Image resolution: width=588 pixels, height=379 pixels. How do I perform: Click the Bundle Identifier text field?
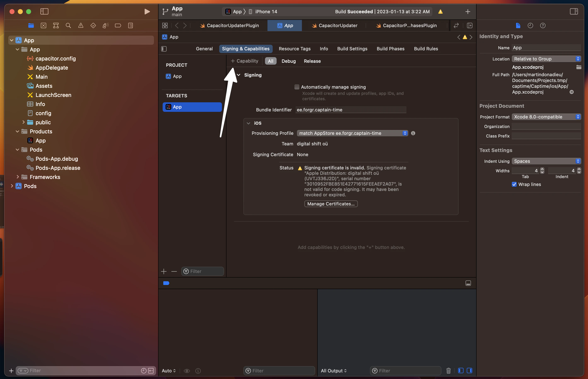pos(351,110)
